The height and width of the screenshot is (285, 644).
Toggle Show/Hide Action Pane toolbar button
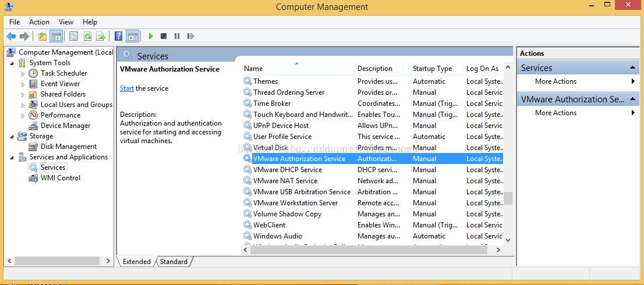point(132,37)
